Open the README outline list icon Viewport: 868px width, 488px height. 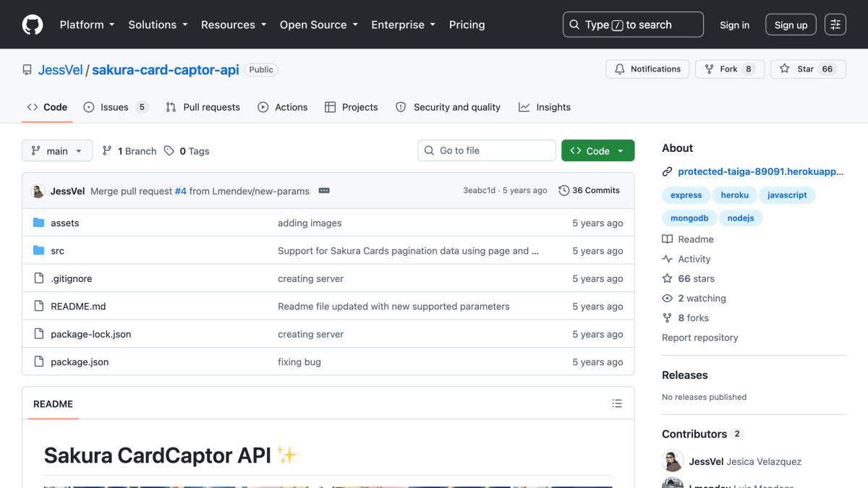coord(617,403)
